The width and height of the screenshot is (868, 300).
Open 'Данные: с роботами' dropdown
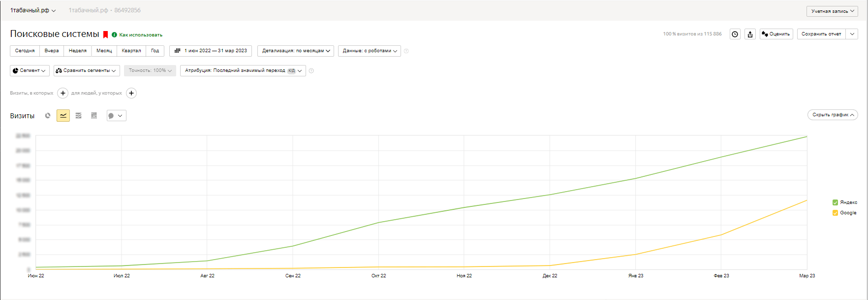pos(370,51)
